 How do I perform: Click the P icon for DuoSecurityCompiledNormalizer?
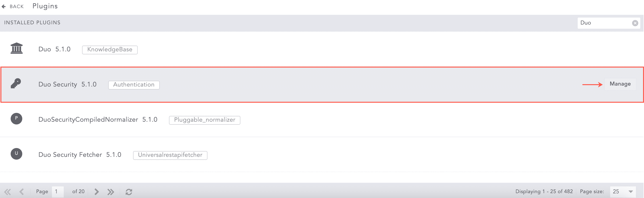coord(16,119)
